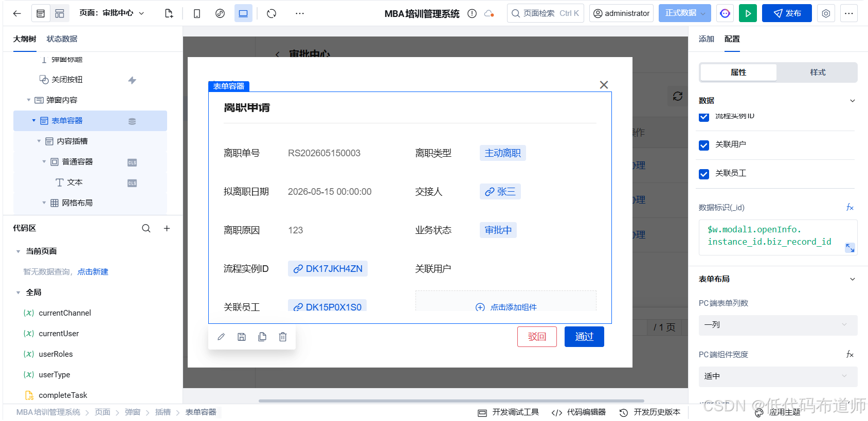
Task: Click the refresh/undo circular arrow icon
Action: click(x=272, y=13)
